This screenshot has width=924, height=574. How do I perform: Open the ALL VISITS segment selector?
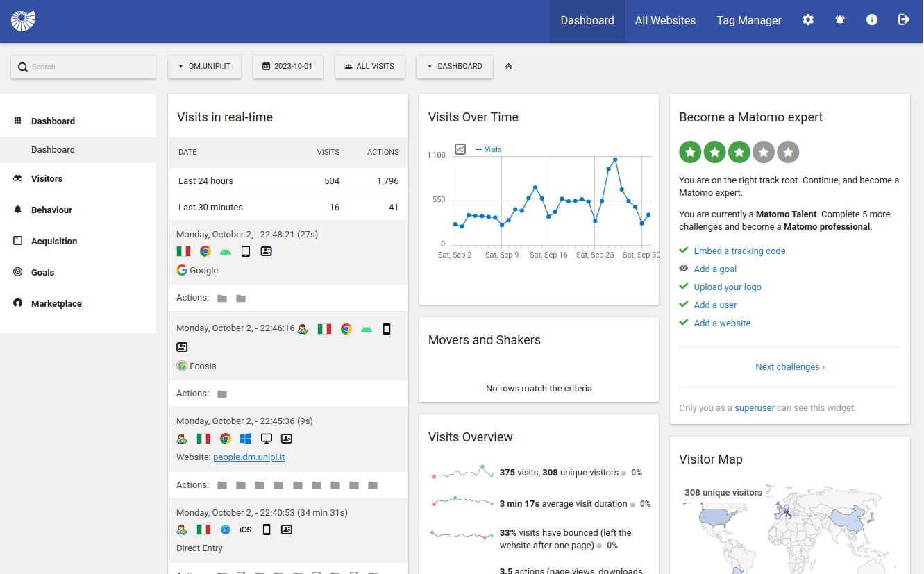(x=370, y=67)
